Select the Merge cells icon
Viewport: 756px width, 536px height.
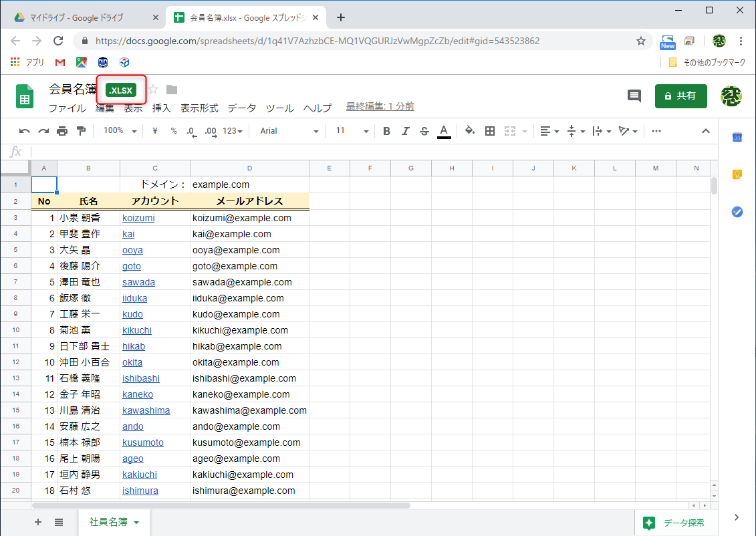pyautogui.click(x=509, y=131)
